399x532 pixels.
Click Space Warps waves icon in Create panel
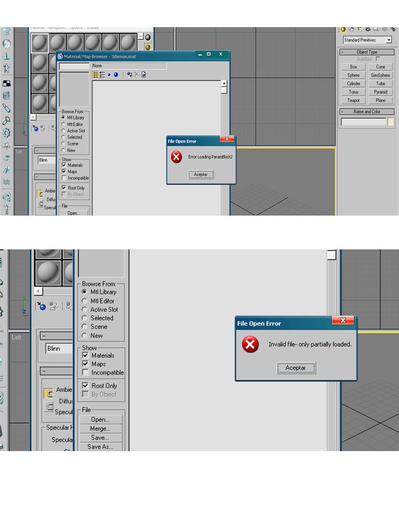pos(384,30)
